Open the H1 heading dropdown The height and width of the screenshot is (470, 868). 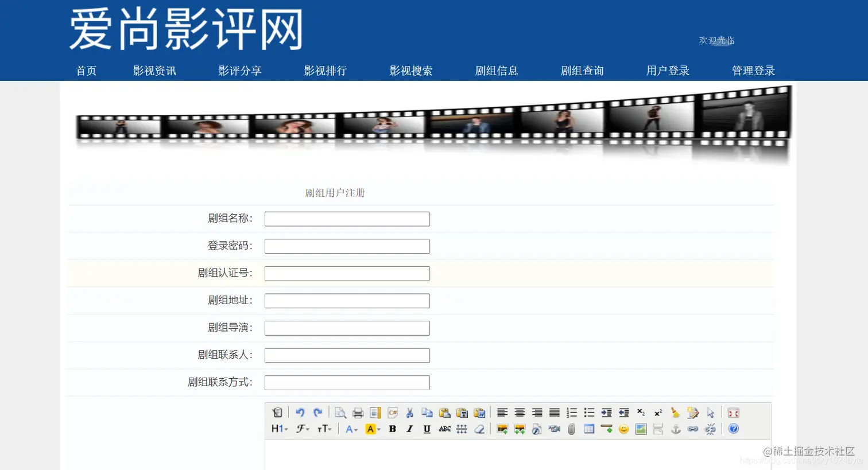tap(278, 429)
